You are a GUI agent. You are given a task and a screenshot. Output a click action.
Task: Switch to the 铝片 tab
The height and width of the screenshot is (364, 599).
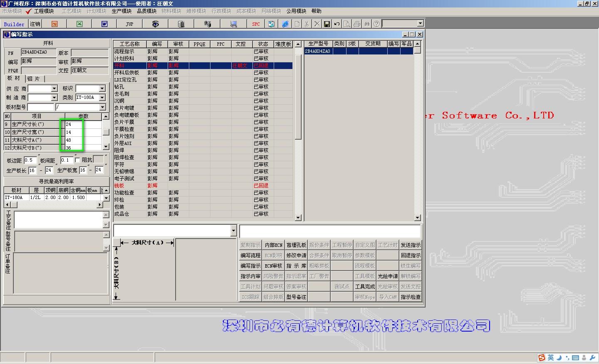34,79
